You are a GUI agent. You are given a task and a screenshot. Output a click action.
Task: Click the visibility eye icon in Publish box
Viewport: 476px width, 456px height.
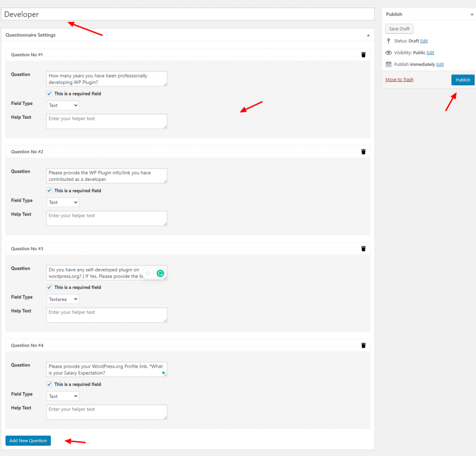[x=388, y=53]
